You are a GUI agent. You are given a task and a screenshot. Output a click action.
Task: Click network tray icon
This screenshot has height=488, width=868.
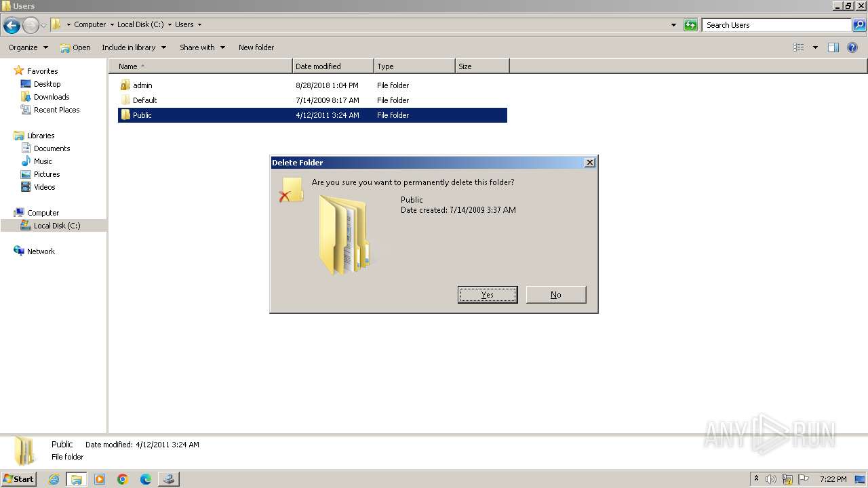tap(787, 479)
